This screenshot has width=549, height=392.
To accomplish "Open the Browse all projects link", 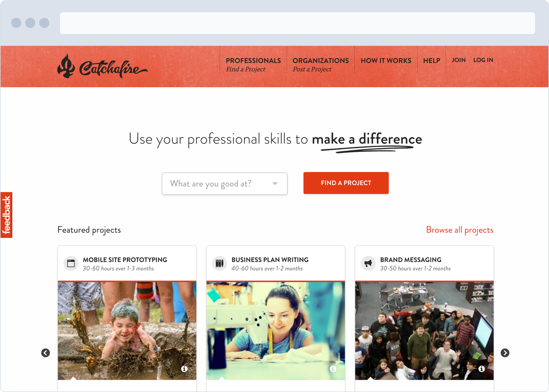I will pyautogui.click(x=459, y=230).
